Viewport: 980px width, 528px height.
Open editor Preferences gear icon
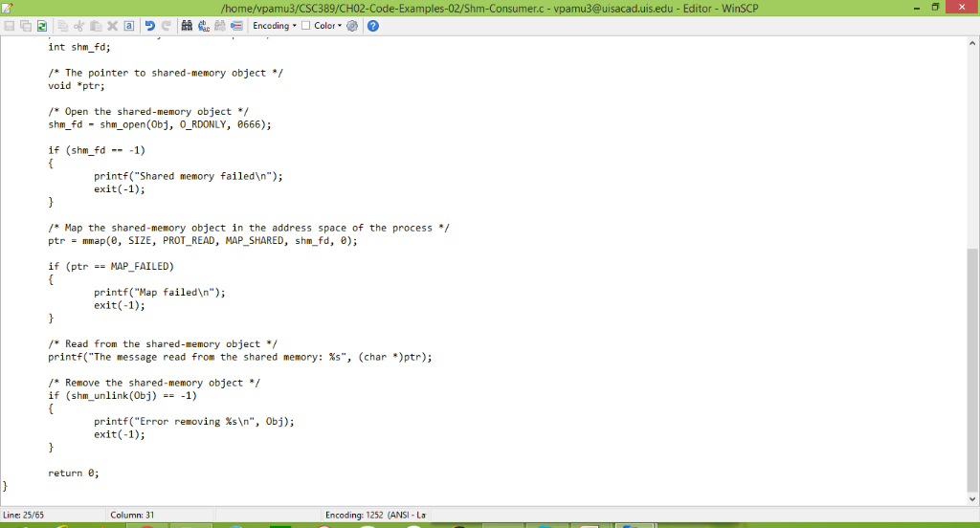click(x=352, y=26)
